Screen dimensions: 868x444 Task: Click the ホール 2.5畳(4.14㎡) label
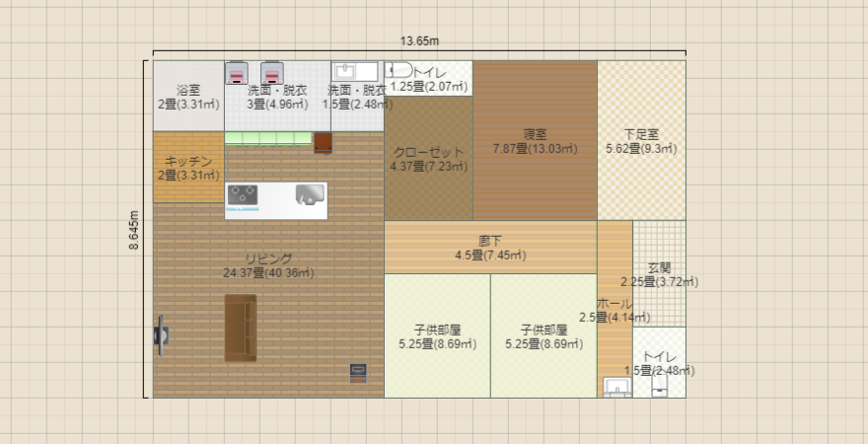(x=615, y=311)
